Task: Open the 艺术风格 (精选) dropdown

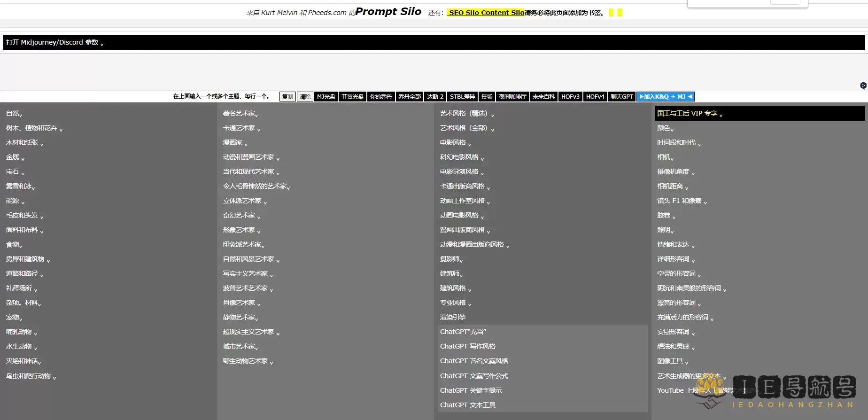Action: pyautogui.click(x=466, y=114)
